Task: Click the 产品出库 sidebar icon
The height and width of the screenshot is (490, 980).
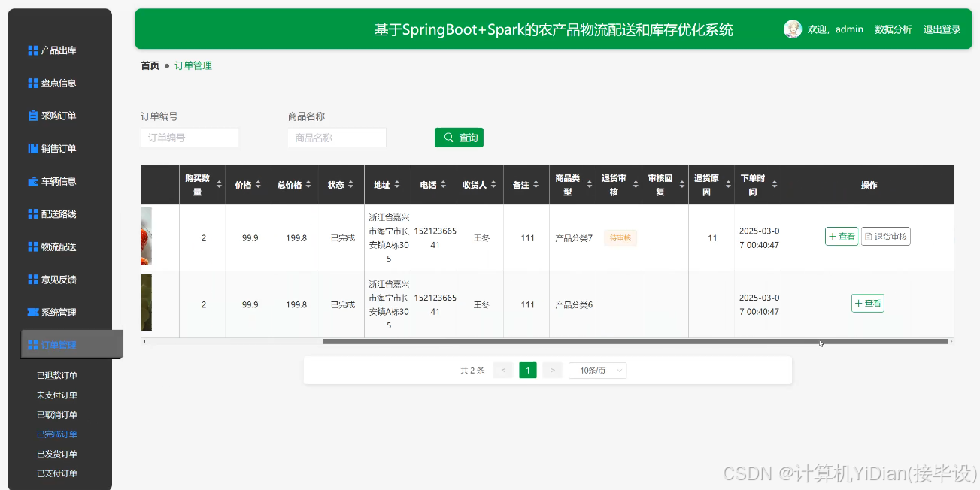Action: click(x=33, y=50)
